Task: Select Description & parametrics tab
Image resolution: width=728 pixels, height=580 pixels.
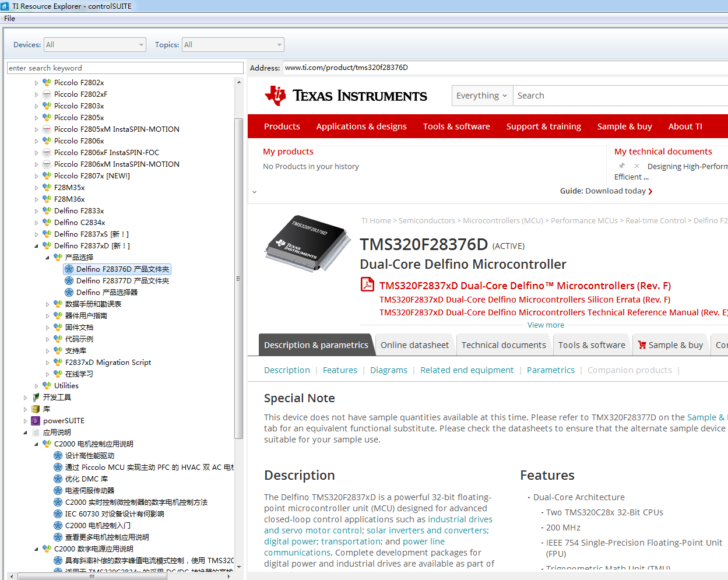Action: [316, 345]
